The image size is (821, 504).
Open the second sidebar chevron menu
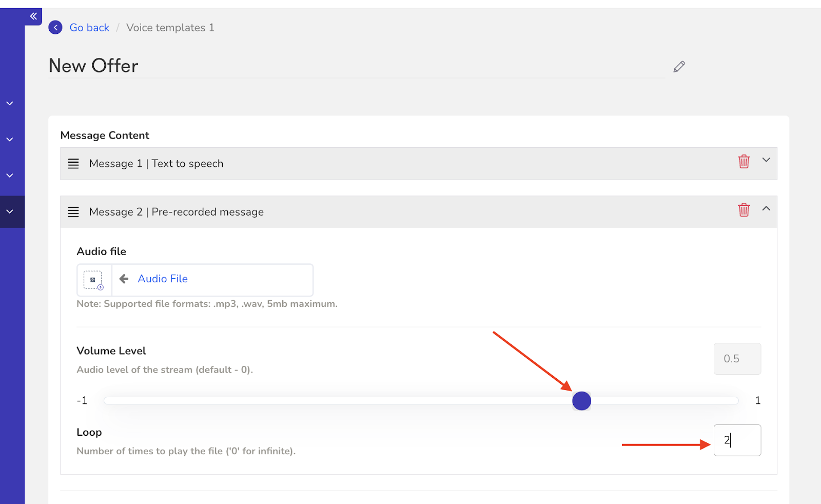point(10,139)
